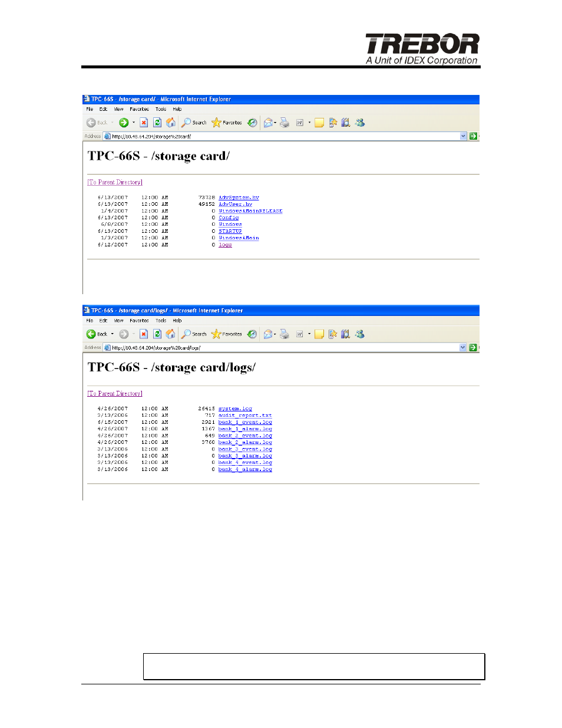Open Favorites star in the storage card window toolbar
The height and width of the screenshot is (728, 562).
pyautogui.click(x=227, y=123)
